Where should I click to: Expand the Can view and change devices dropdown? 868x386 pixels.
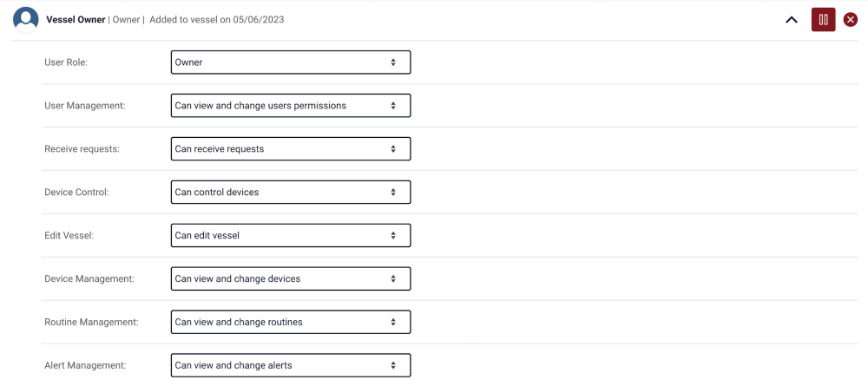(x=290, y=279)
